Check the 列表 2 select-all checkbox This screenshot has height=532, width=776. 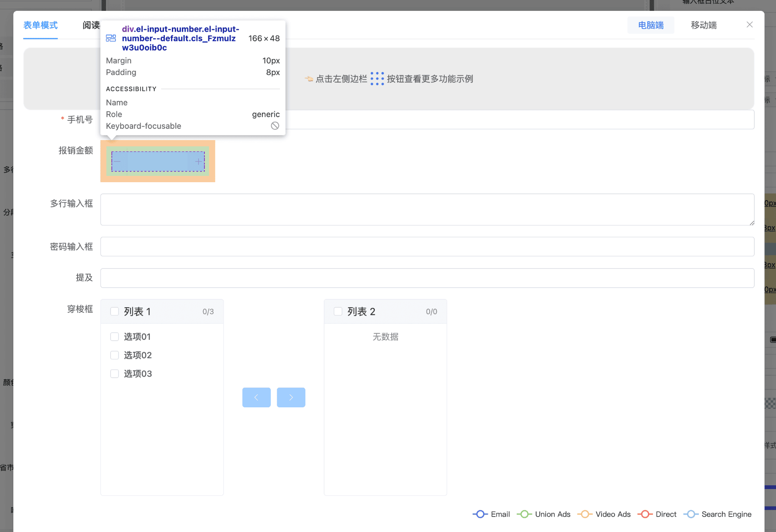tap(338, 311)
